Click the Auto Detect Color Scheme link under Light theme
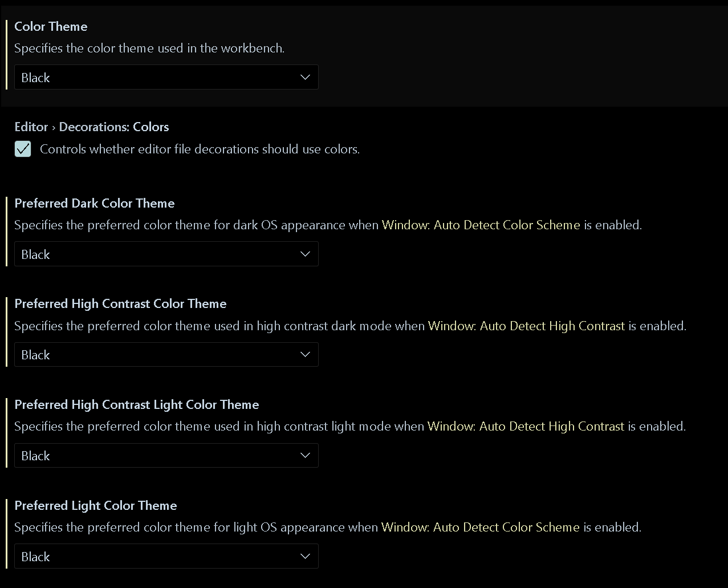728x588 pixels. pyautogui.click(x=480, y=527)
